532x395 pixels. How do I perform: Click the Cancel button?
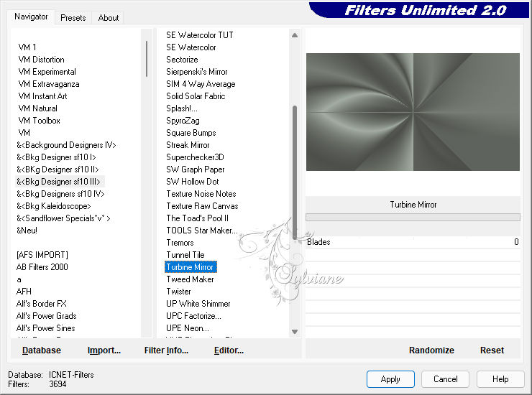445,378
